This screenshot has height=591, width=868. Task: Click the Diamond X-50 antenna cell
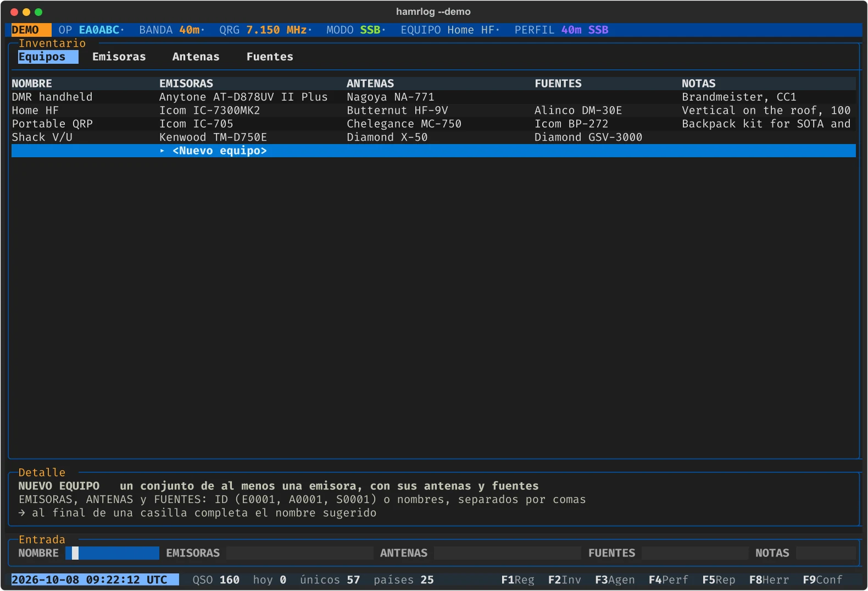[x=387, y=137]
